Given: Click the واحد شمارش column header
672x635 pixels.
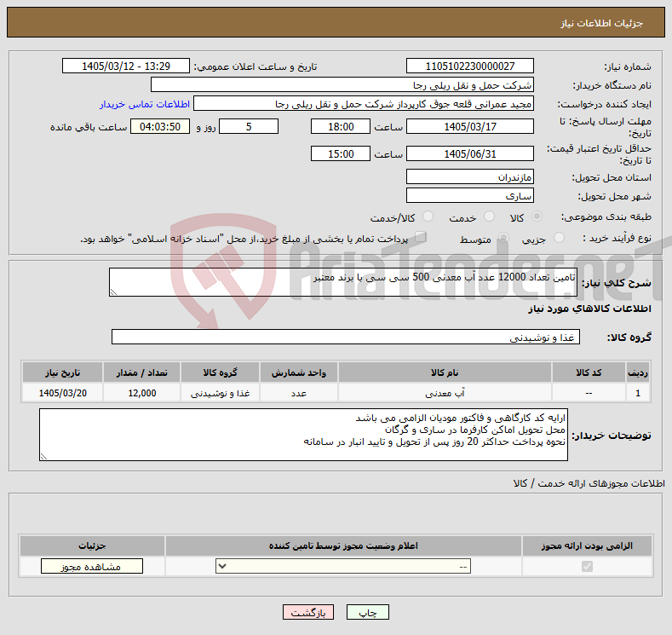Looking at the screenshot, I should 298,372.
